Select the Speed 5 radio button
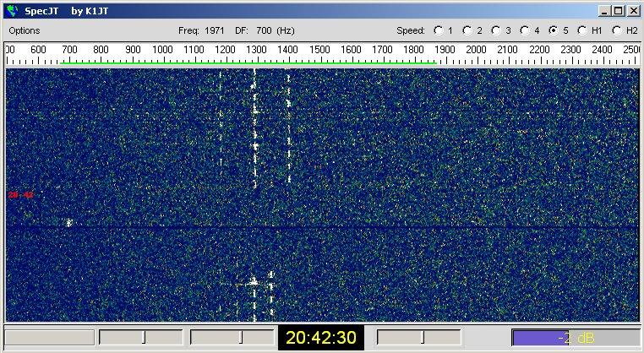Screen dimensions: 644x353 tap(554, 30)
